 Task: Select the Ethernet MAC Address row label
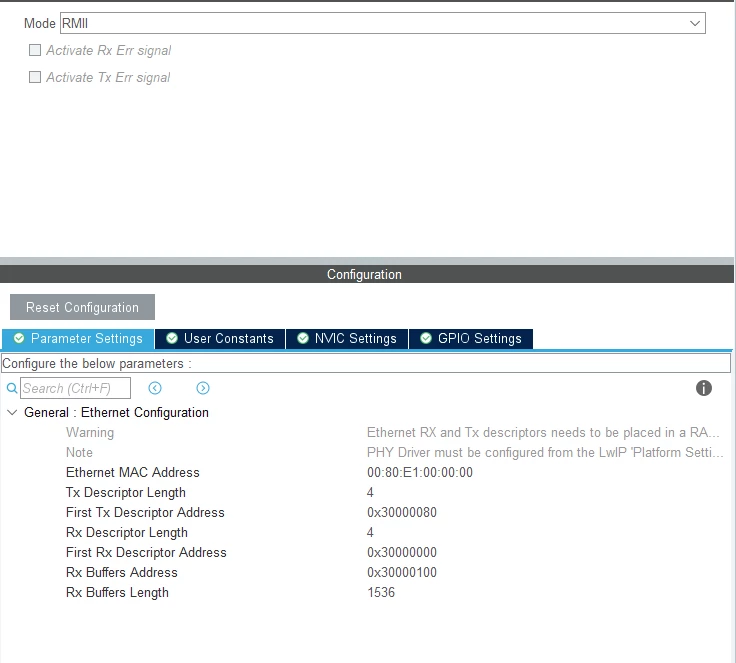pyautogui.click(x=133, y=472)
